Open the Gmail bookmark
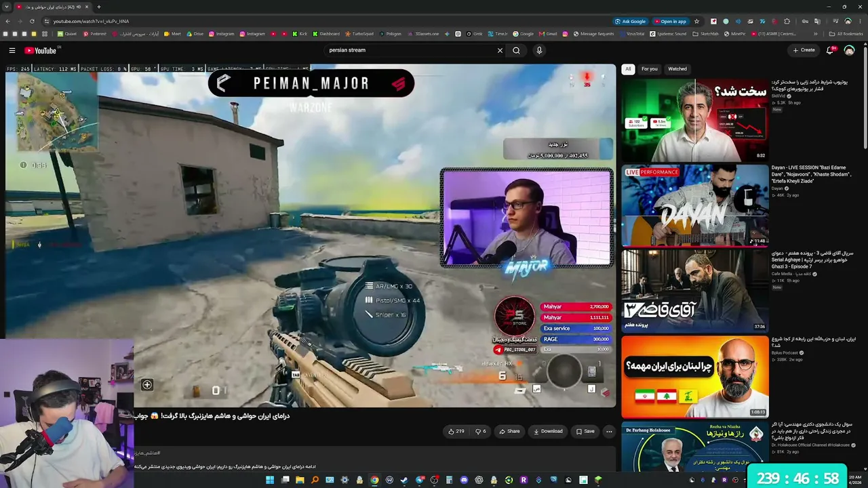 click(547, 34)
